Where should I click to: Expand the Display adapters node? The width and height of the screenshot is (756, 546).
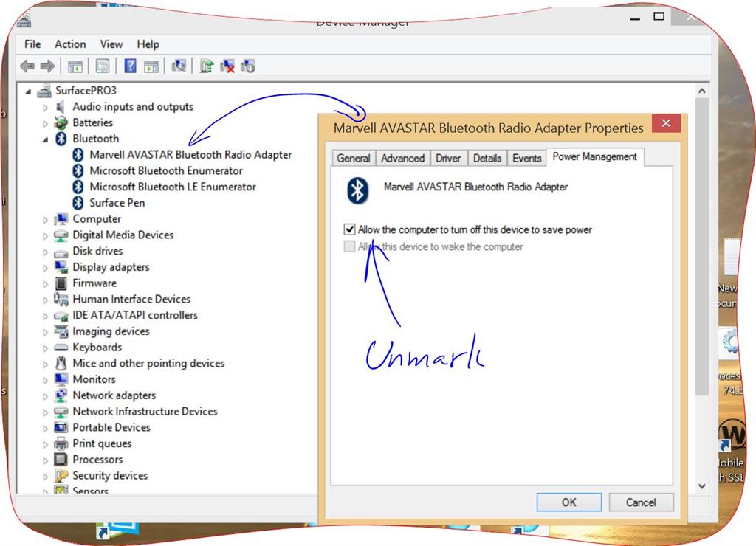(x=45, y=268)
